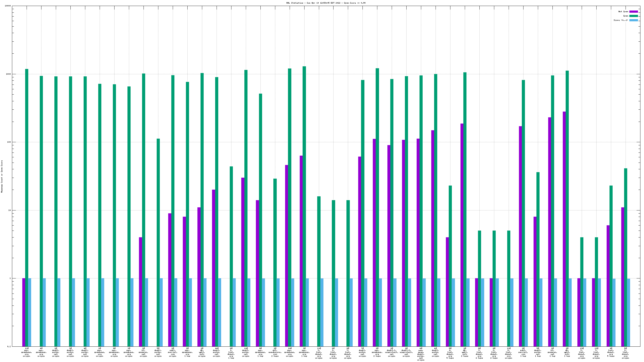Viewport: 644px width, 362px height.
Task: Click the 'Message Count or Spam Score' axis label
Action: [2, 176]
